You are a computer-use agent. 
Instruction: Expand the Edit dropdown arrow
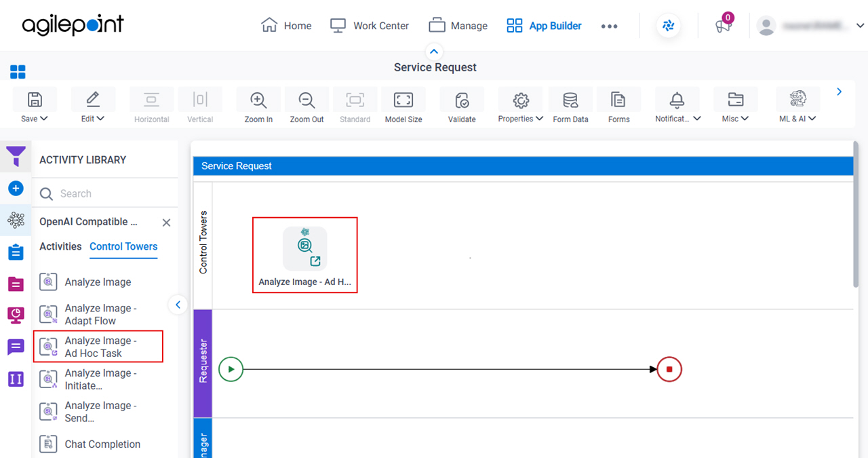(x=101, y=119)
